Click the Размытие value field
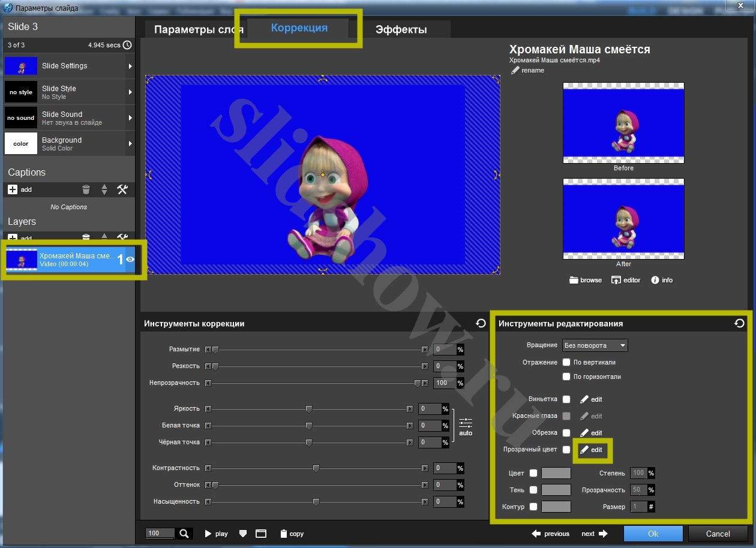Image resolution: width=756 pixels, height=548 pixels. pyautogui.click(x=445, y=350)
